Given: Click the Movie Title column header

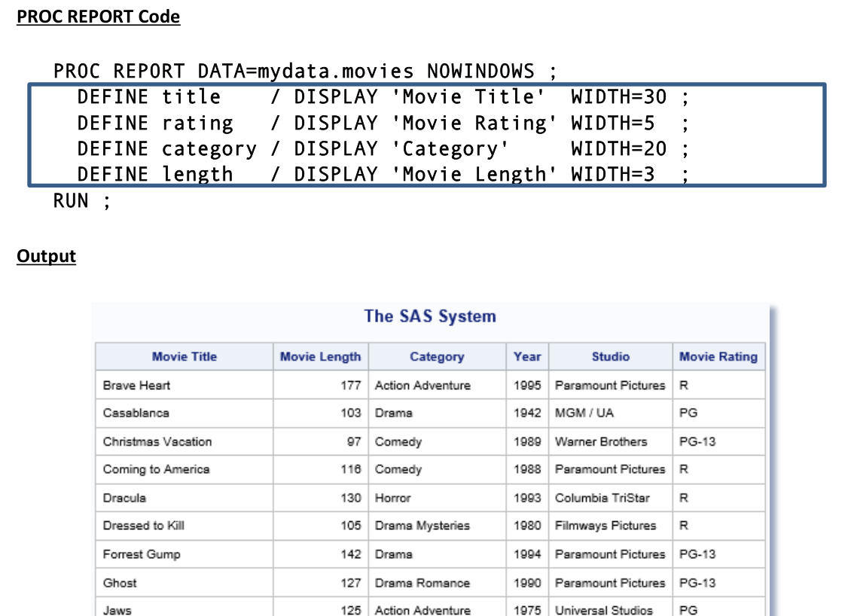Looking at the screenshot, I should 184,357.
